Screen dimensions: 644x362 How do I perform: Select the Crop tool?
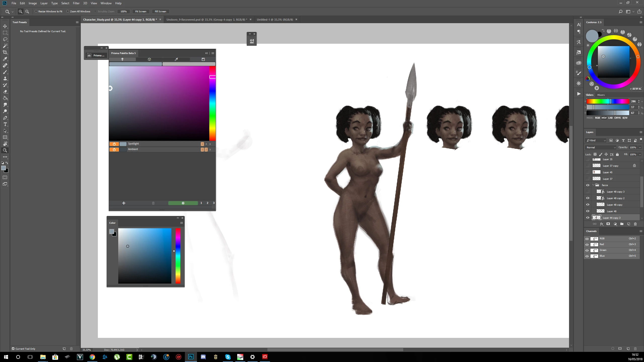(x=5, y=52)
